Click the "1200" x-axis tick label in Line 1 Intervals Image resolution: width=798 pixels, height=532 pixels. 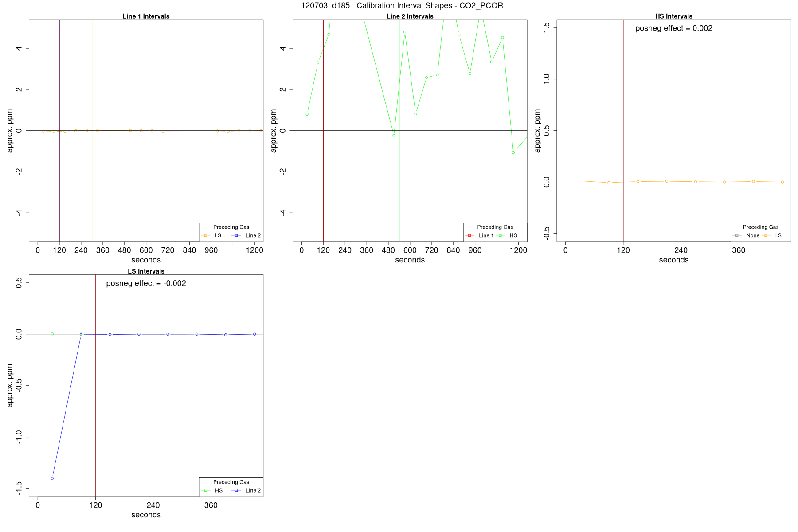[x=254, y=250]
